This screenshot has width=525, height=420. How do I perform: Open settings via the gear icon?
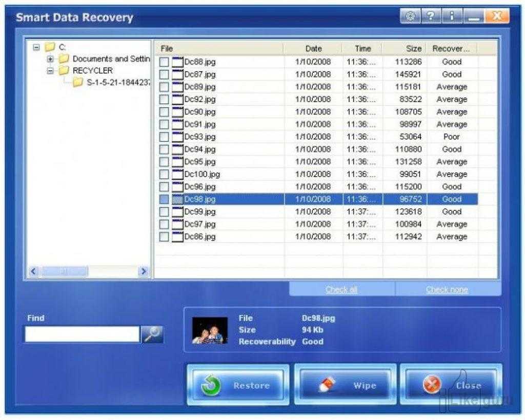tap(410, 16)
